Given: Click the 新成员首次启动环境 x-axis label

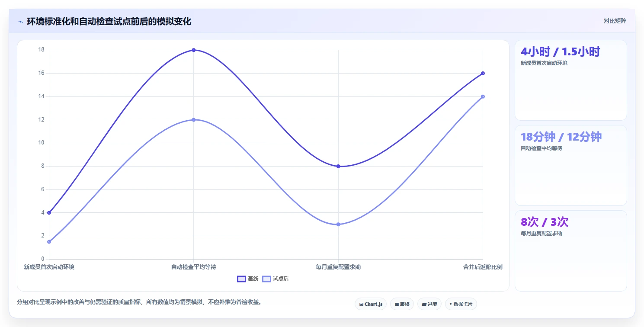Looking at the screenshot, I should coord(49,267).
